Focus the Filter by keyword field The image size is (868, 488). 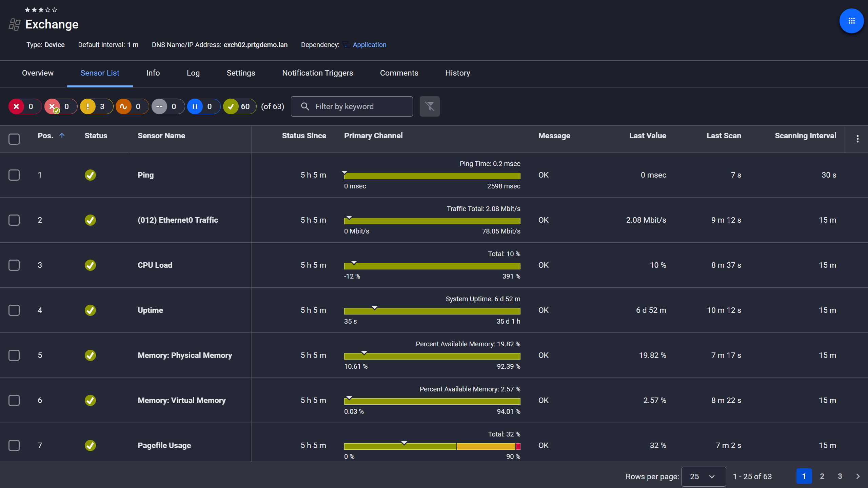coord(352,106)
